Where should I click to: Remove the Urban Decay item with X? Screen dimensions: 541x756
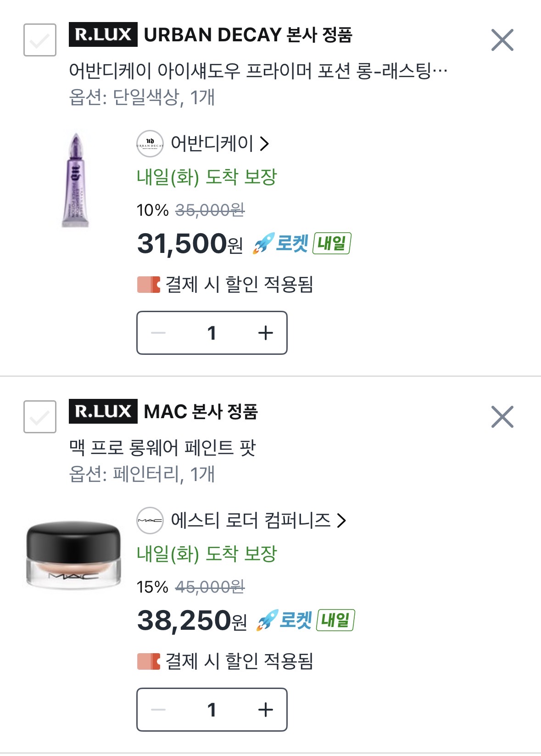pyautogui.click(x=502, y=40)
